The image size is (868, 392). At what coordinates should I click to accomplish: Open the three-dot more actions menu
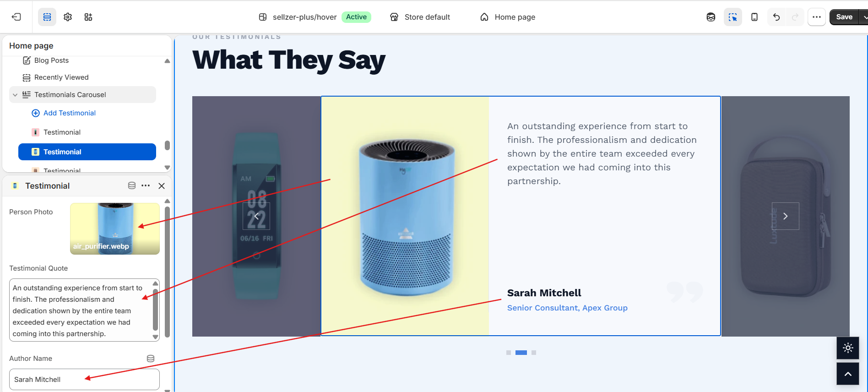[x=817, y=17]
